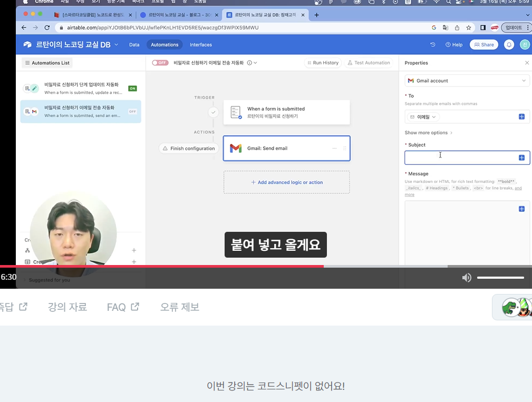Click Chrome in macOS menu bar
Image resolution: width=532 pixels, height=402 pixels.
44,2
